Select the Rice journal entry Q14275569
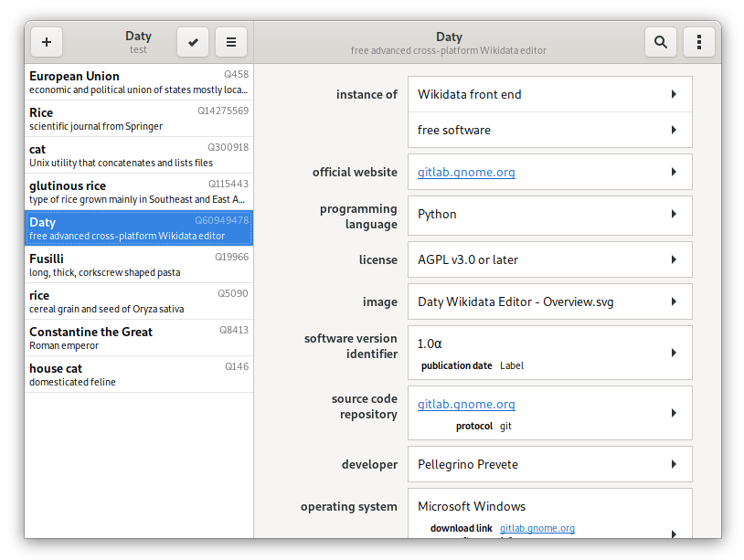Viewport: 744px width, 560px height. [x=139, y=119]
